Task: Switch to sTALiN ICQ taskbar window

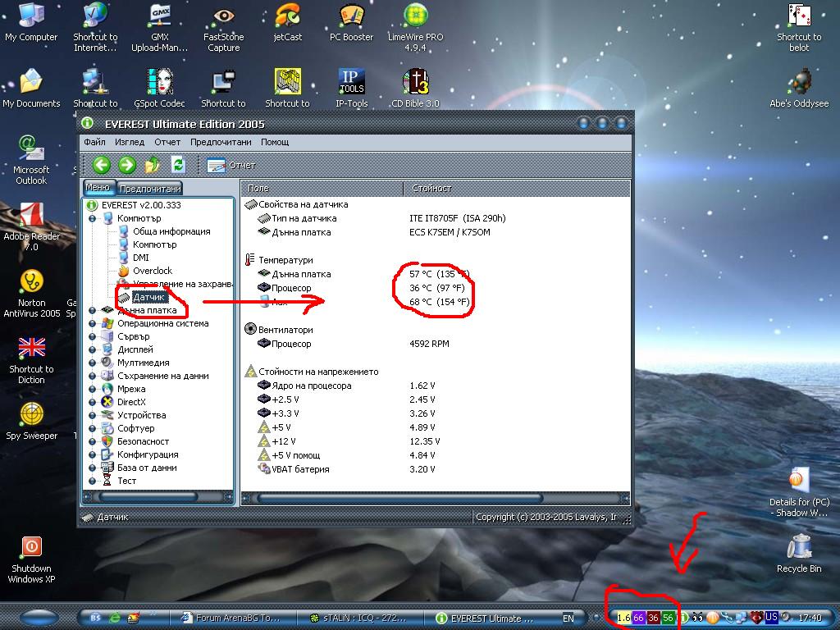Action: click(x=360, y=619)
